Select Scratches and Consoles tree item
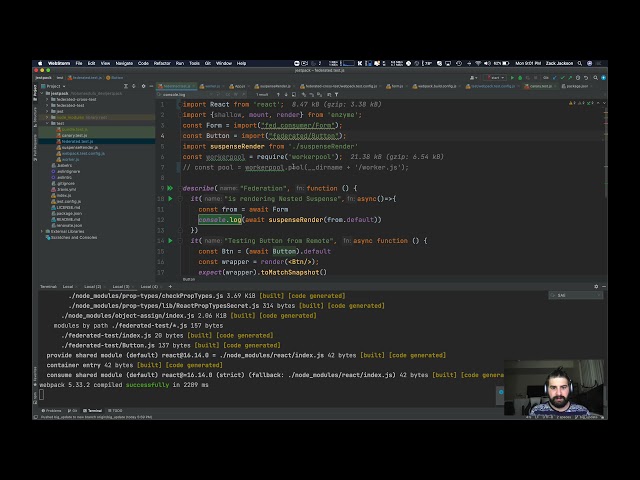Screen dimensions: 640x480 point(73,238)
